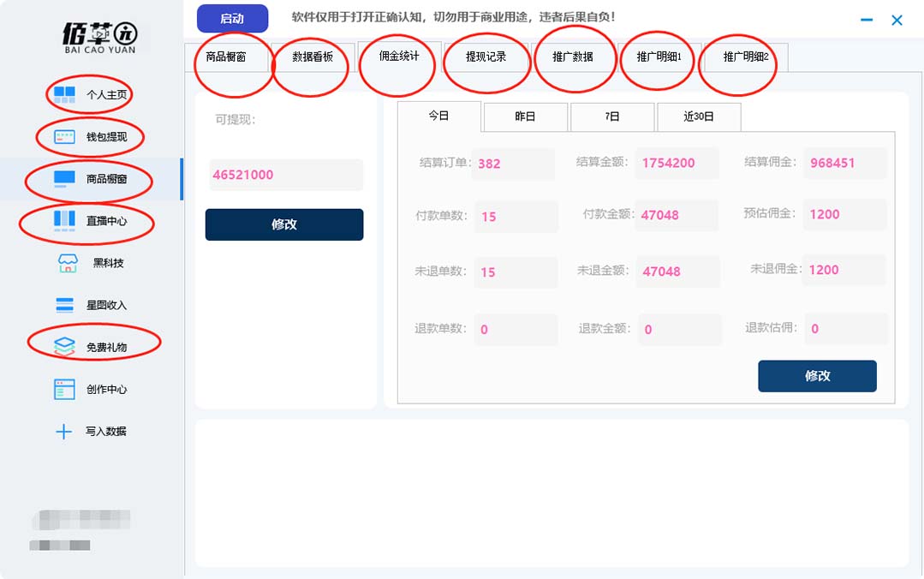Switch to the 推广数据 tab
924x579 pixels.
[x=573, y=57]
